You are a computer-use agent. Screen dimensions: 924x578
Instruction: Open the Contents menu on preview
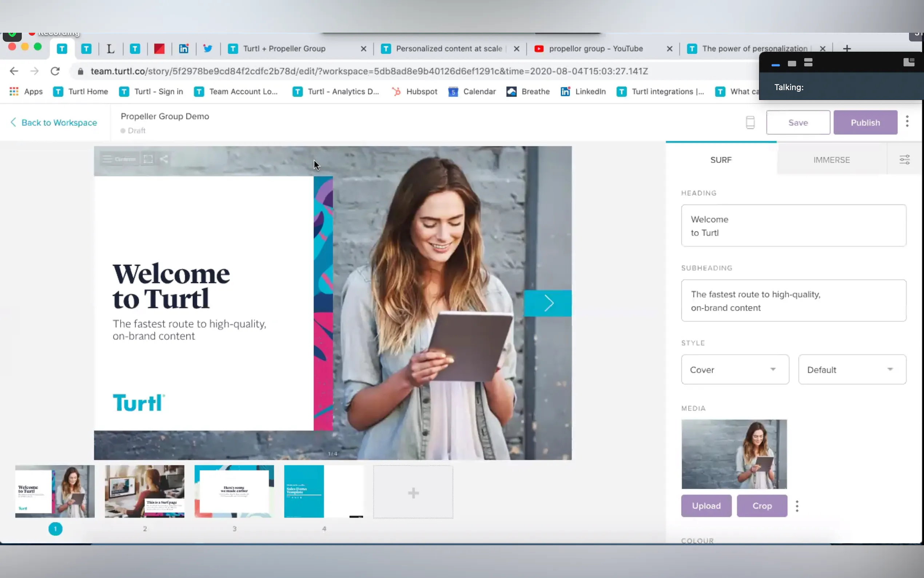pyautogui.click(x=119, y=159)
